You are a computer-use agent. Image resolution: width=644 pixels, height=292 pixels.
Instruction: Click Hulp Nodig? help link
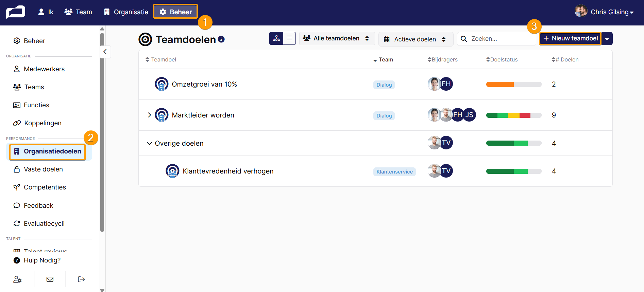(x=37, y=260)
